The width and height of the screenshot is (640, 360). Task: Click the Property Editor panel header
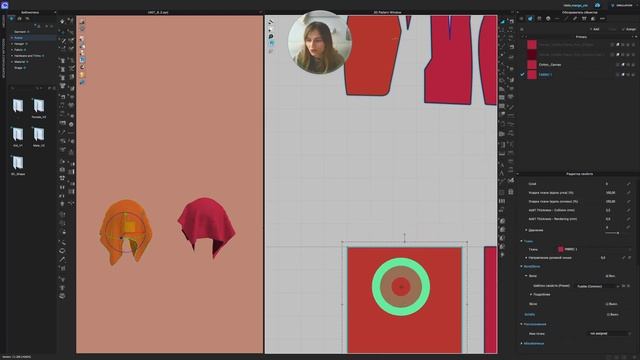pyautogui.click(x=580, y=174)
